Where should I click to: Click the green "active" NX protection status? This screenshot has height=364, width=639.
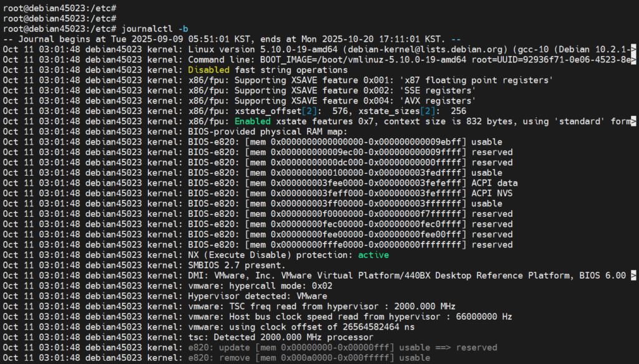[373, 255]
